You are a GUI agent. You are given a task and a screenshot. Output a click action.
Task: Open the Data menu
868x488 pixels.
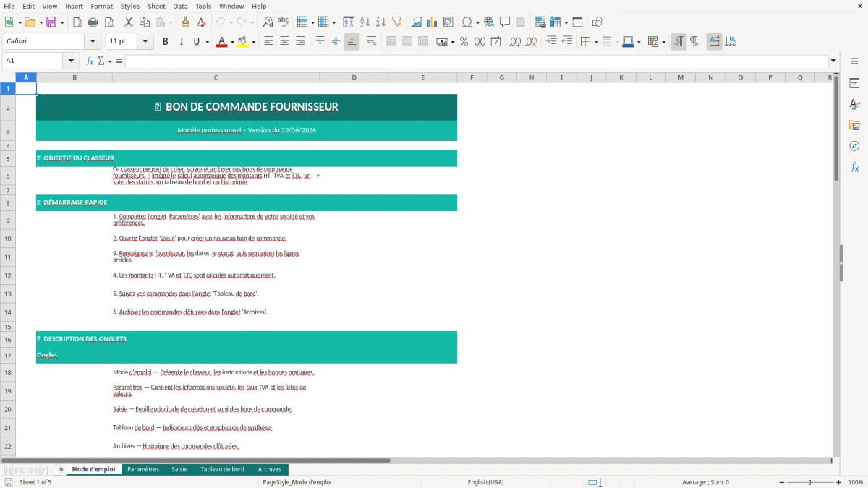[x=180, y=6]
